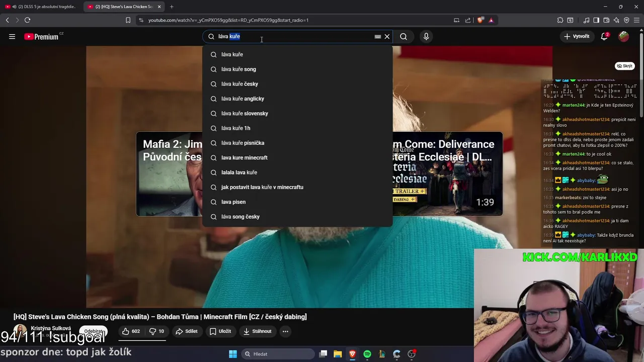Open browser main menu
The width and height of the screenshot is (644, 362).
coord(637,20)
